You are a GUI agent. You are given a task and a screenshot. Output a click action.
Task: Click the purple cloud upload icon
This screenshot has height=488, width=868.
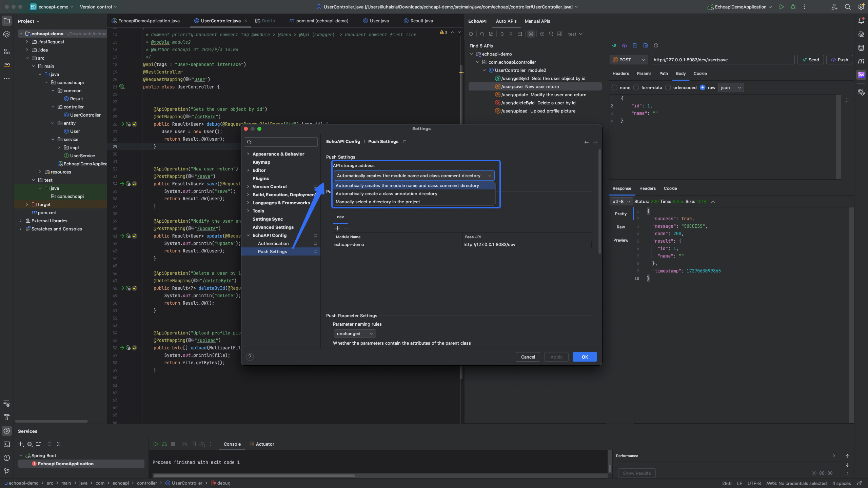point(625,45)
